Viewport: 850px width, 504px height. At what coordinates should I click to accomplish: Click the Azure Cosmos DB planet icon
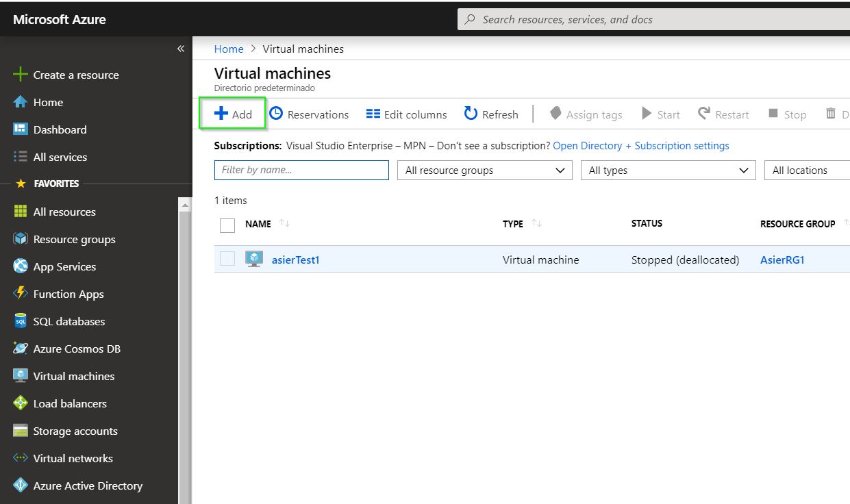(x=21, y=349)
